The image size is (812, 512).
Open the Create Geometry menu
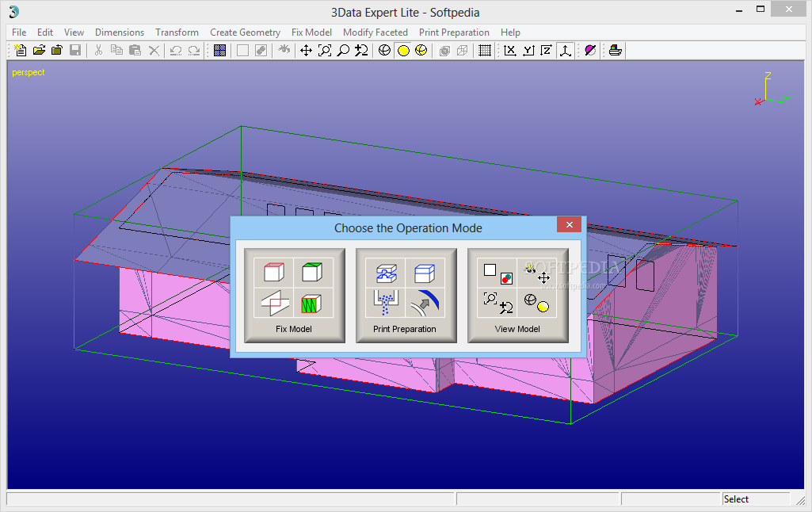point(245,32)
